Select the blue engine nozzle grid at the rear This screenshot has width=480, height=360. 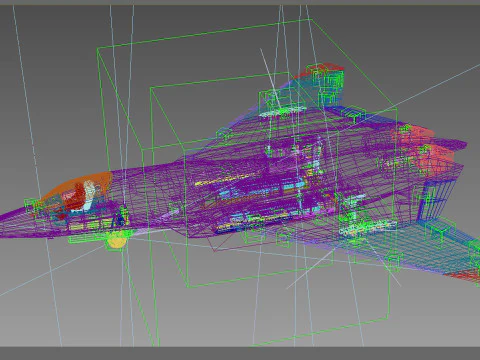(437, 200)
